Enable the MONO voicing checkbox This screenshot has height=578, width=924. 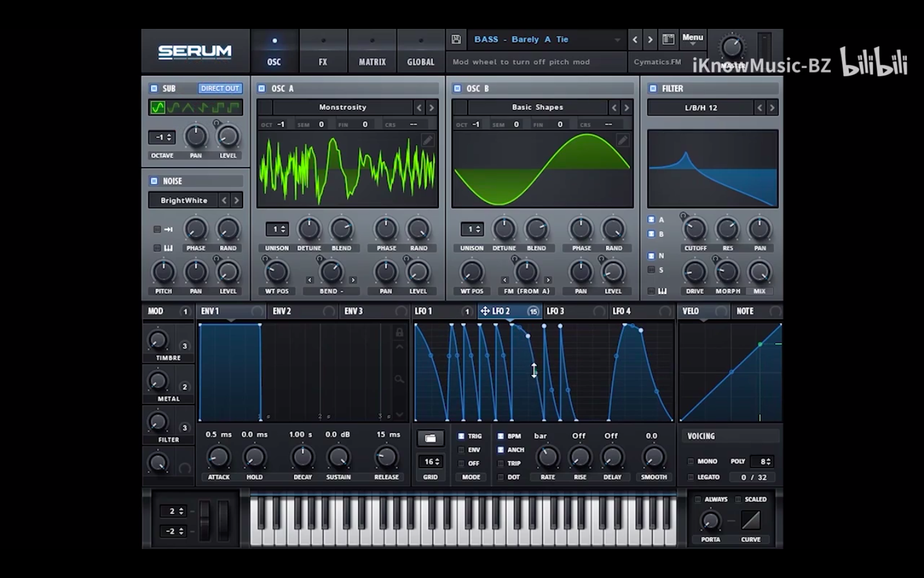pyautogui.click(x=690, y=461)
